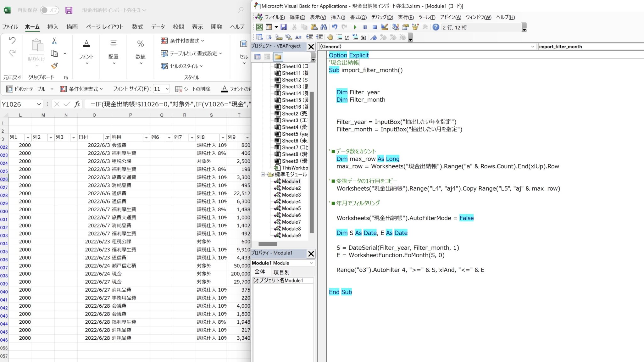Select Module5 in the project tree
This screenshot has height=362, width=644.
(291, 208)
